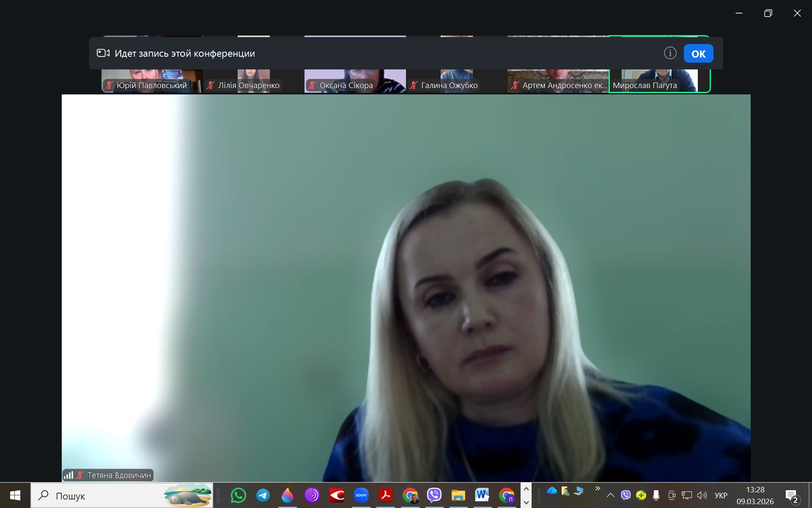The image size is (812, 508).
Task: Open WhatsApp from taskbar
Action: (x=239, y=495)
